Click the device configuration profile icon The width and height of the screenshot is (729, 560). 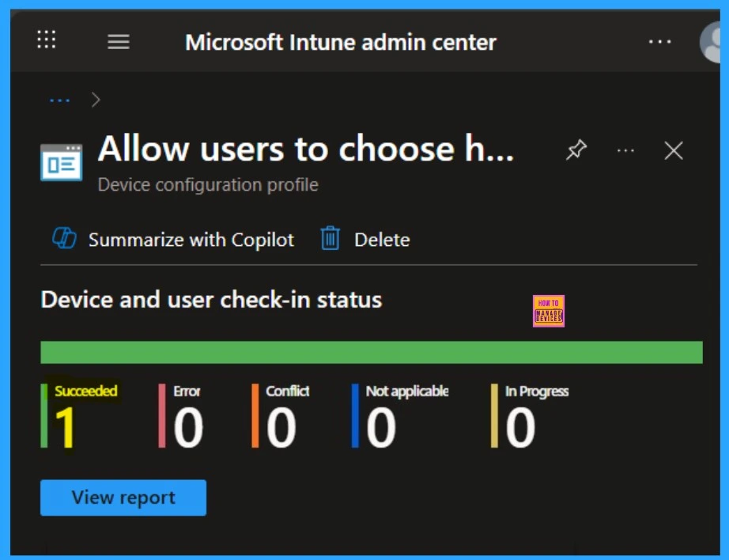(62, 162)
